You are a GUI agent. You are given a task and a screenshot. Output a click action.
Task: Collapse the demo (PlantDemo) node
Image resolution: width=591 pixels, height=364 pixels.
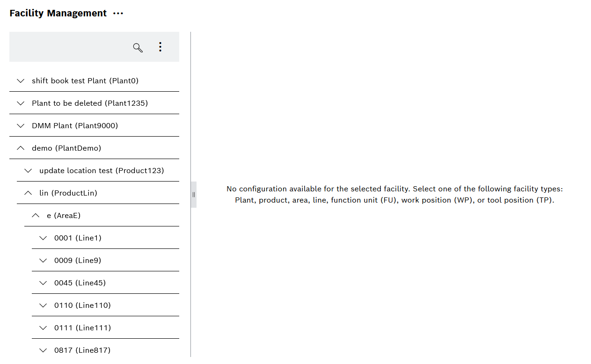point(20,148)
